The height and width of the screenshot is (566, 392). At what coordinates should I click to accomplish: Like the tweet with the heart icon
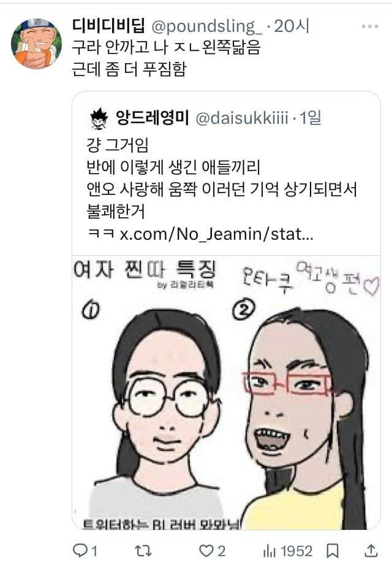[206, 551]
